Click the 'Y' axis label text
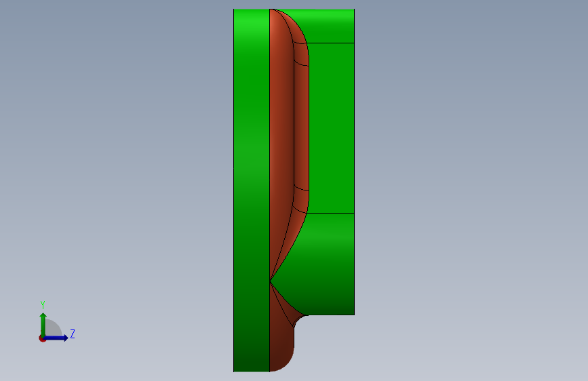This screenshot has width=588, height=381. pyautogui.click(x=43, y=305)
